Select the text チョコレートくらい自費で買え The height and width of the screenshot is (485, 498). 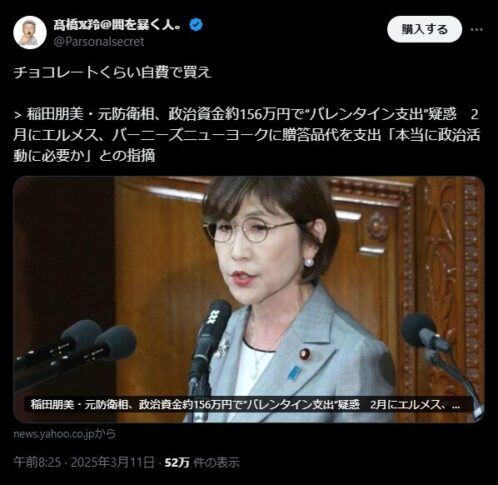point(112,72)
